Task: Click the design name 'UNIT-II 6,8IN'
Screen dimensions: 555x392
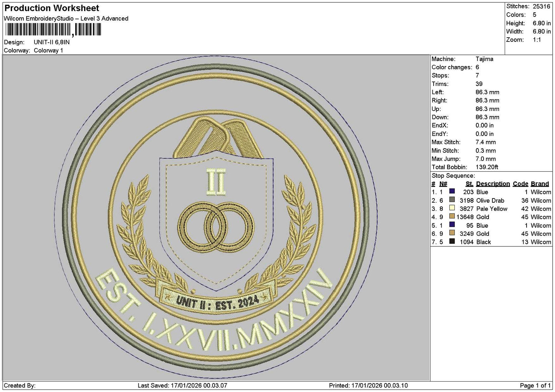Action: (x=52, y=42)
